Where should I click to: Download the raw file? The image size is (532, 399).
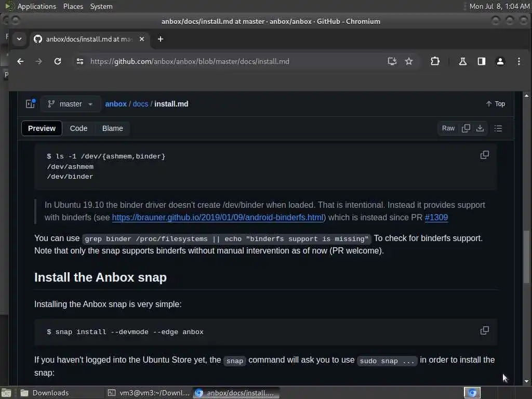[480, 128]
